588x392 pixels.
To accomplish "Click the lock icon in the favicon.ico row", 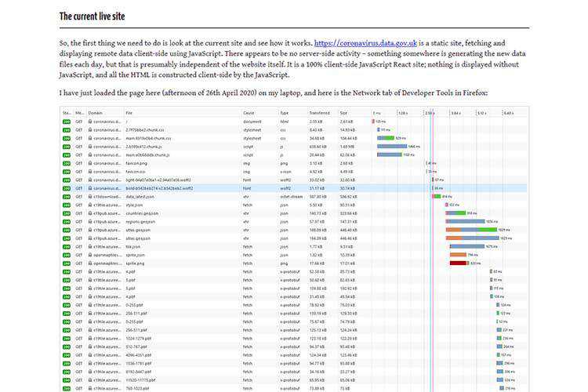I will tap(90, 172).
